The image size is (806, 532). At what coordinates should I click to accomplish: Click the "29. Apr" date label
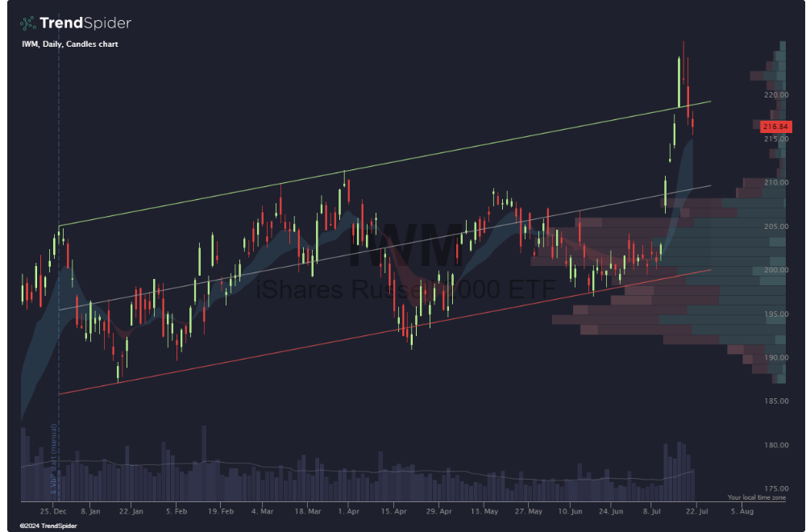tap(439, 511)
